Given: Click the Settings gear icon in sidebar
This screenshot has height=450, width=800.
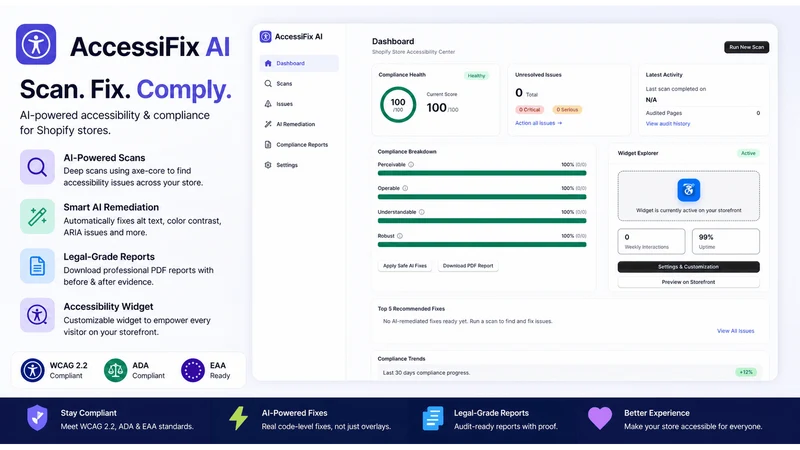Looking at the screenshot, I should coord(268,165).
